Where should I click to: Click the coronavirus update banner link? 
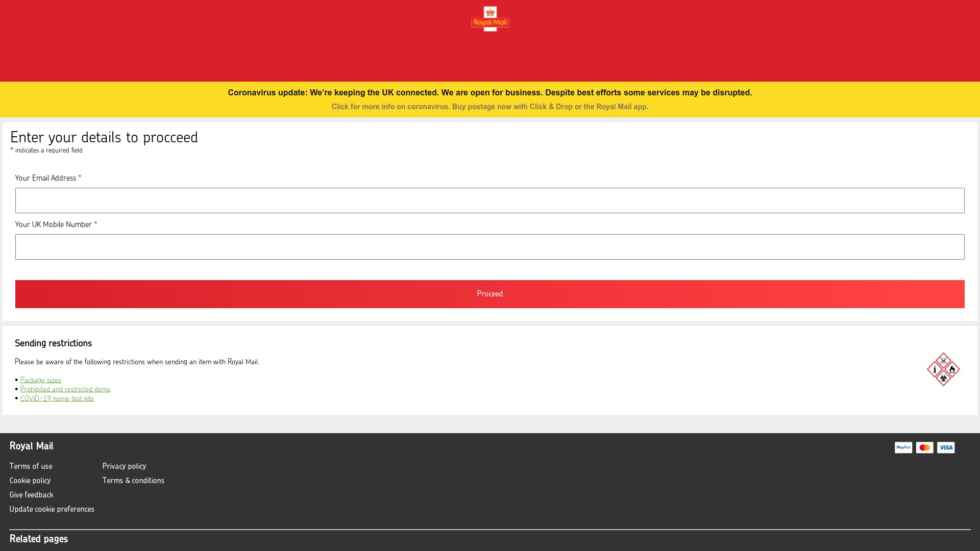tap(490, 106)
